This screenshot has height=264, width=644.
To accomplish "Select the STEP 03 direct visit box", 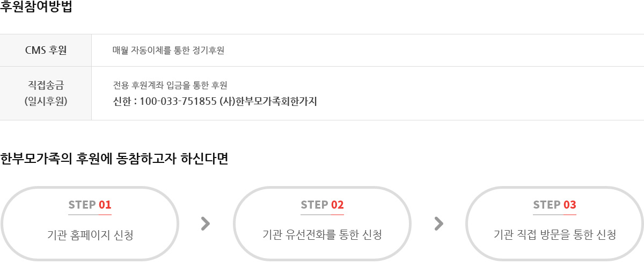I will point(554,224).
